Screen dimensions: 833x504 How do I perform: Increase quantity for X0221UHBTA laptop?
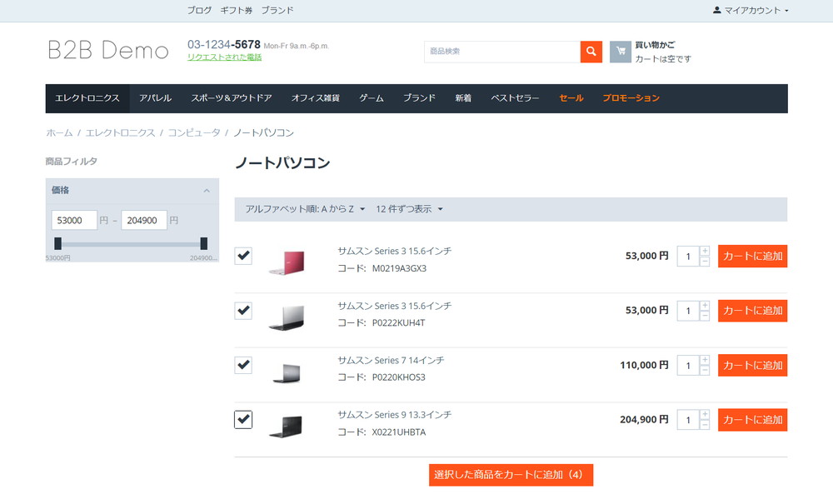(705, 414)
